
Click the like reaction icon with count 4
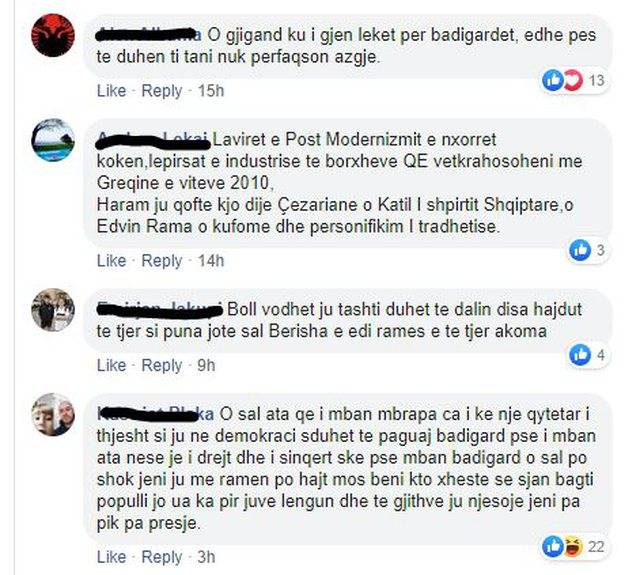[580, 355]
